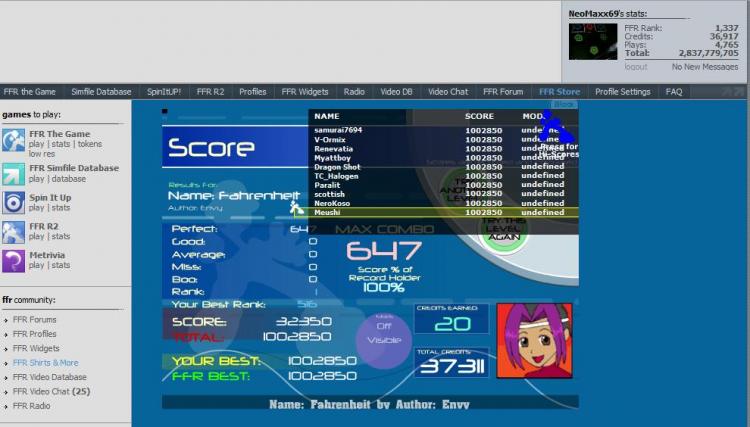Open the FFR Video Database link
Screen dimensions: 750x427
pos(49,377)
